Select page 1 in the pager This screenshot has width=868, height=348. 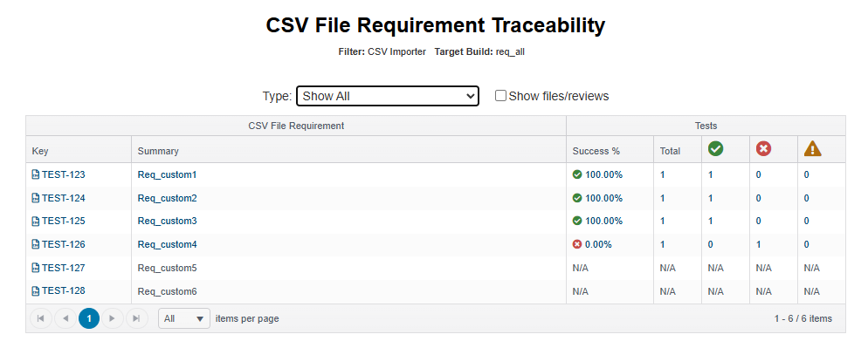89,318
